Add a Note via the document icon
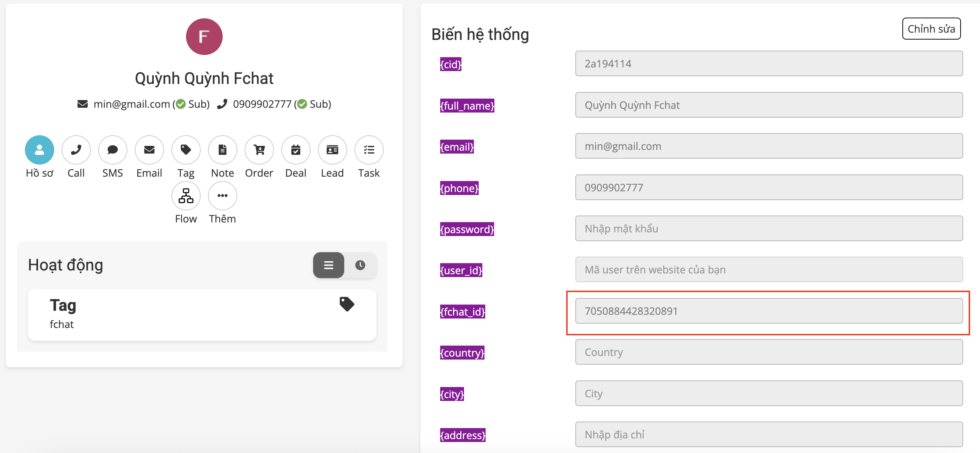This screenshot has width=980, height=453. pyautogui.click(x=223, y=150)
